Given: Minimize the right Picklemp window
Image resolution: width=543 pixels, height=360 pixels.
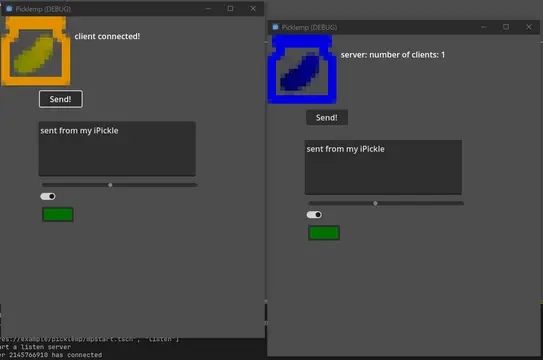Looking at the screenshot, I should point(484,27).
